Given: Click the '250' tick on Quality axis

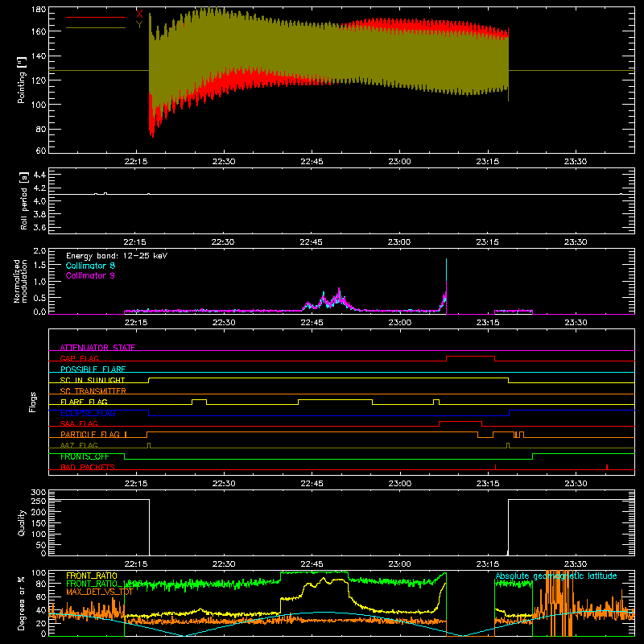Looking at the screenshot, I should (x=39, y=501).
